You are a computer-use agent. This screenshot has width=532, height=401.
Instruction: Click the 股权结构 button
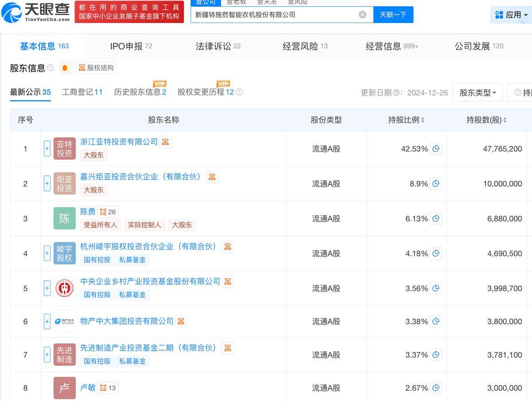pyautogui.click(x=96, y=68)
